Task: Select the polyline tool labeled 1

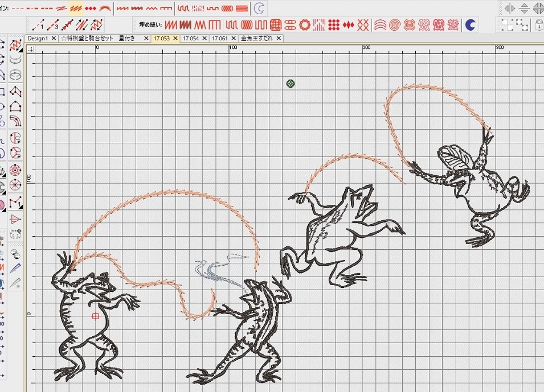Action: tap(15, 203)
